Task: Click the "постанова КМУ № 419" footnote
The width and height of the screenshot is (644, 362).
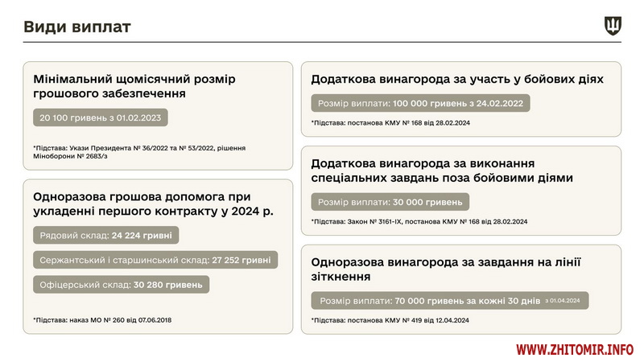Action: point(390,319)
